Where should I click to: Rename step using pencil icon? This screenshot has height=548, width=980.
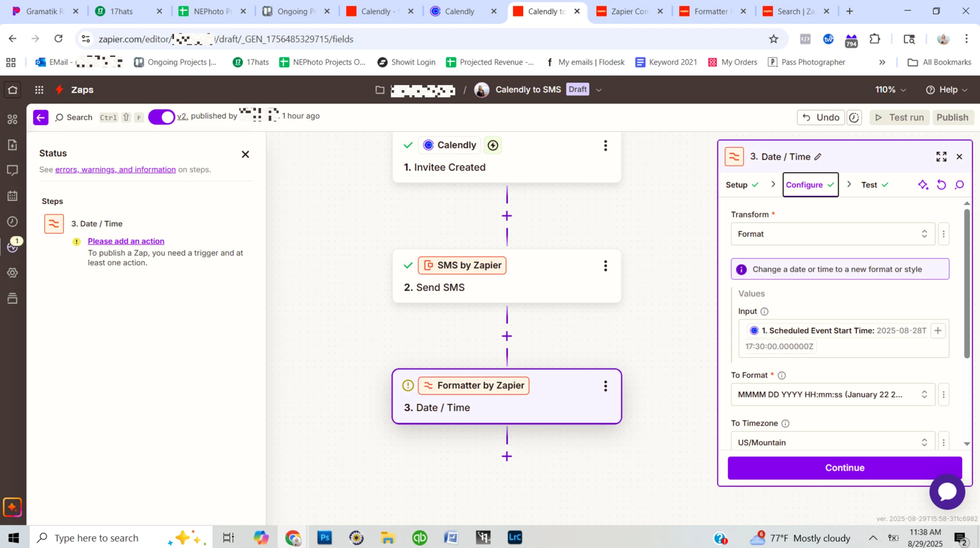(818, 157)
